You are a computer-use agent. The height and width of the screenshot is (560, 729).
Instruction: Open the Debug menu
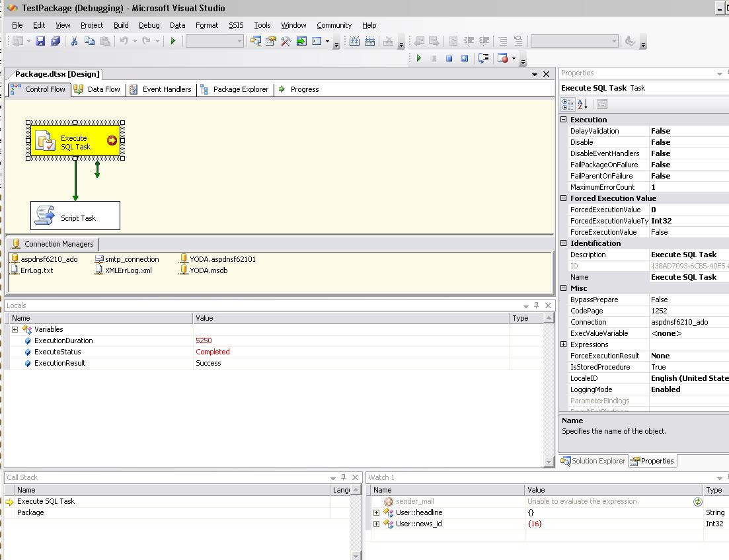point(149,25)
